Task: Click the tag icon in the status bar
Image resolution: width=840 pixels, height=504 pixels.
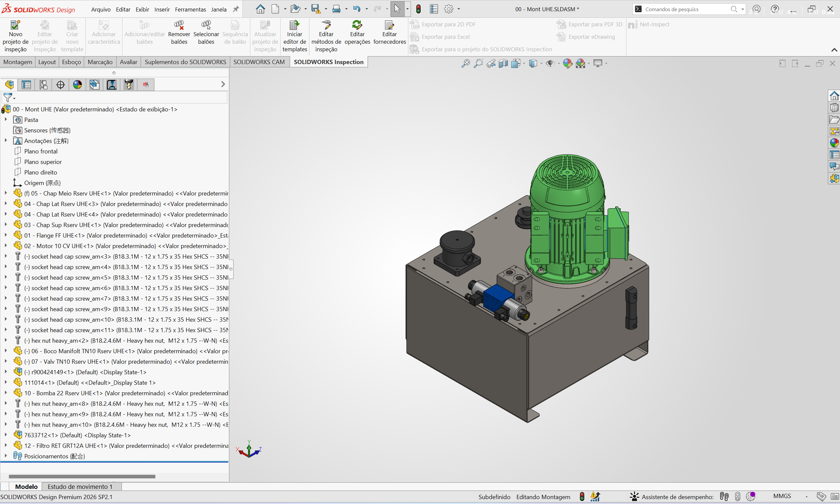Action: click(x=821, y=496)
